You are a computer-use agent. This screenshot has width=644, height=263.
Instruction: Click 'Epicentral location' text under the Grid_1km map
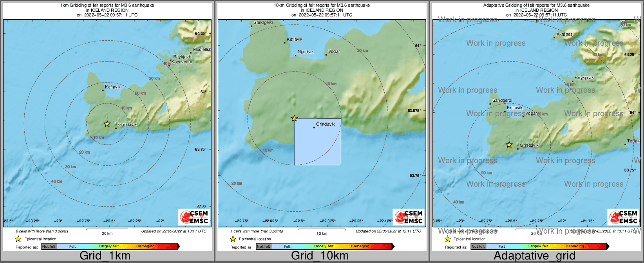tap(40, 239)
